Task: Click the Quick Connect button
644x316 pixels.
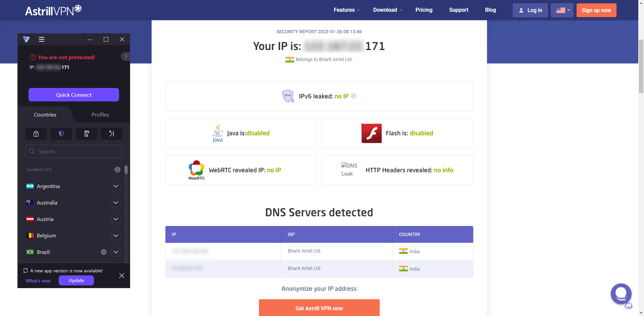Action: [74, 95]
